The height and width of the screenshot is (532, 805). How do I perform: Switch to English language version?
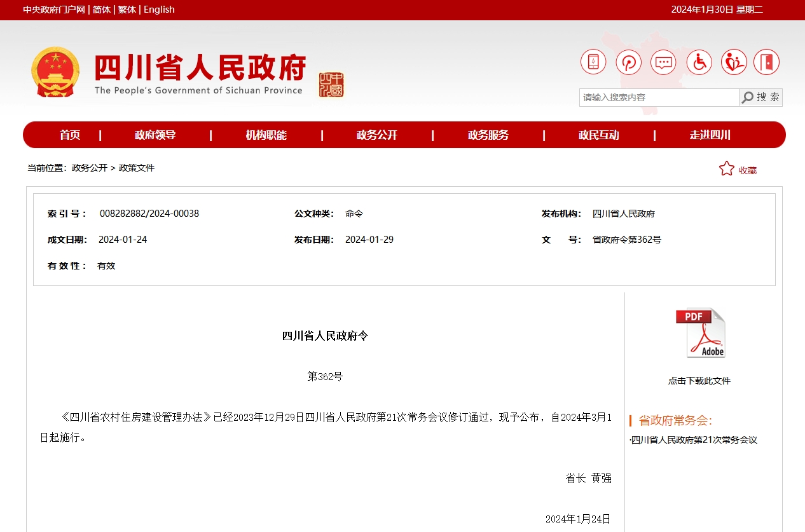pyautogui.click(x=158, y=10)
